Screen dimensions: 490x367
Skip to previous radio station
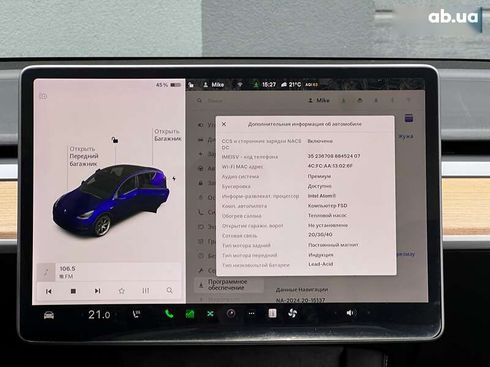pyautogui.click(x=49, y=291)
